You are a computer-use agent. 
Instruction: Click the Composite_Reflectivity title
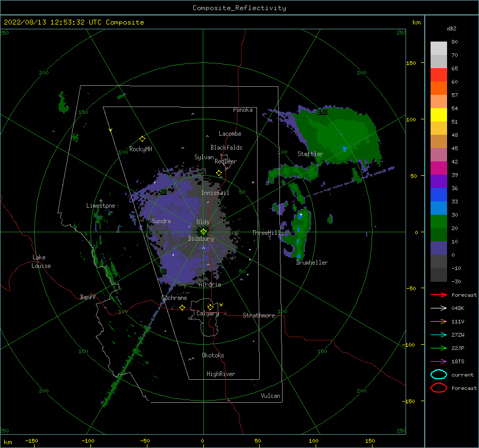(239, 8)
